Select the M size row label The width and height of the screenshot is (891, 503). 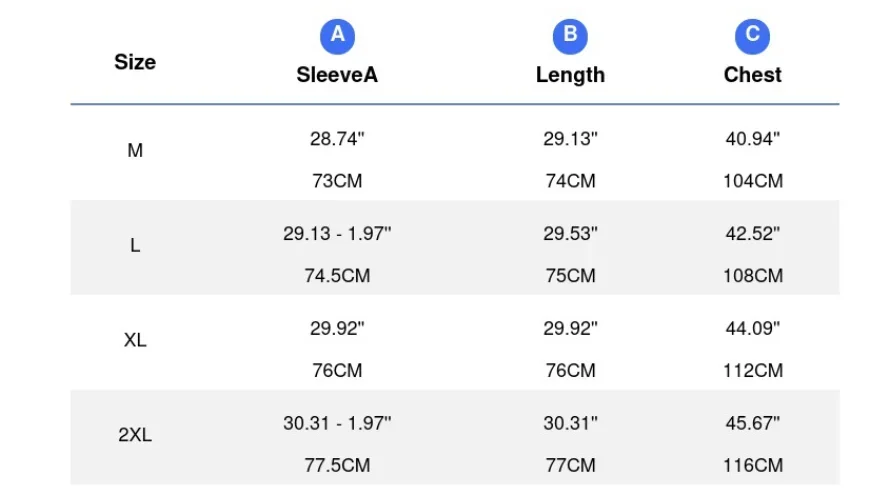(135, 152)
